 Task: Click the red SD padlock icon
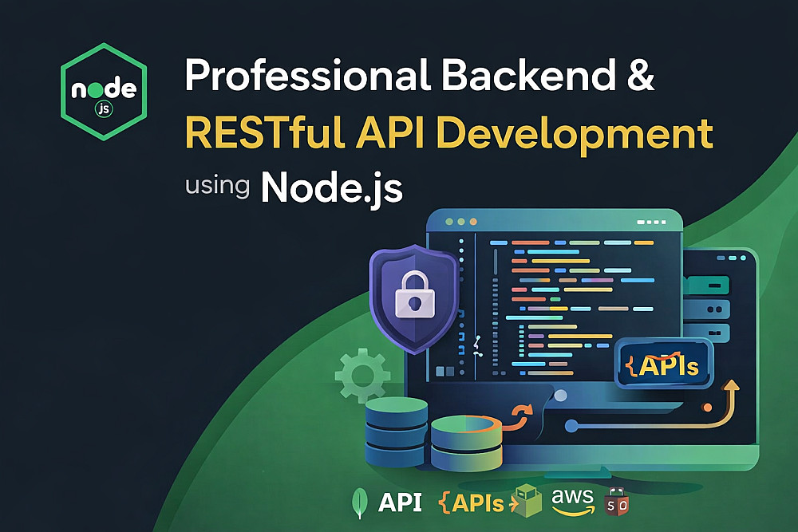tap(616, 500)
